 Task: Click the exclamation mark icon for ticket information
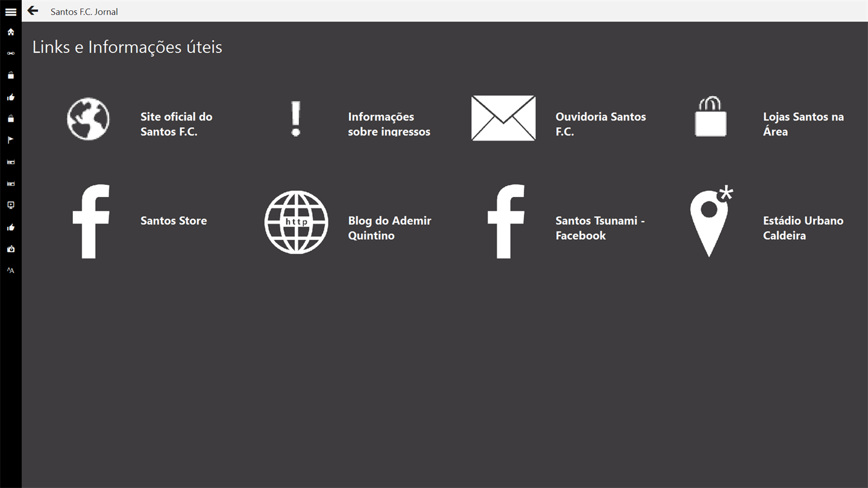[x=295, y=119]
